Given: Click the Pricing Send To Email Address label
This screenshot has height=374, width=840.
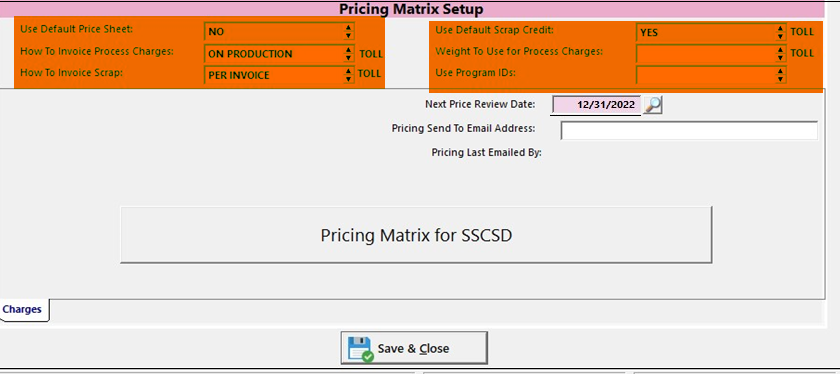Looking at the screenshot, I should pyautogui.click(x=463, y=129).
